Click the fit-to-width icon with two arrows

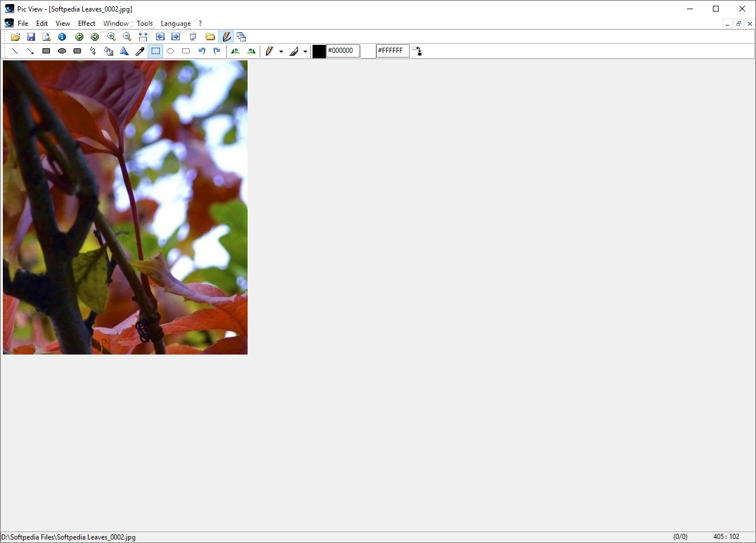143,37
